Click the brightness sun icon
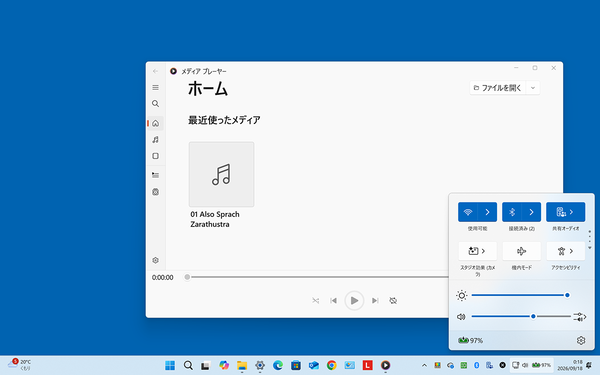Screen dimensions: 600x375 point(461,295)
